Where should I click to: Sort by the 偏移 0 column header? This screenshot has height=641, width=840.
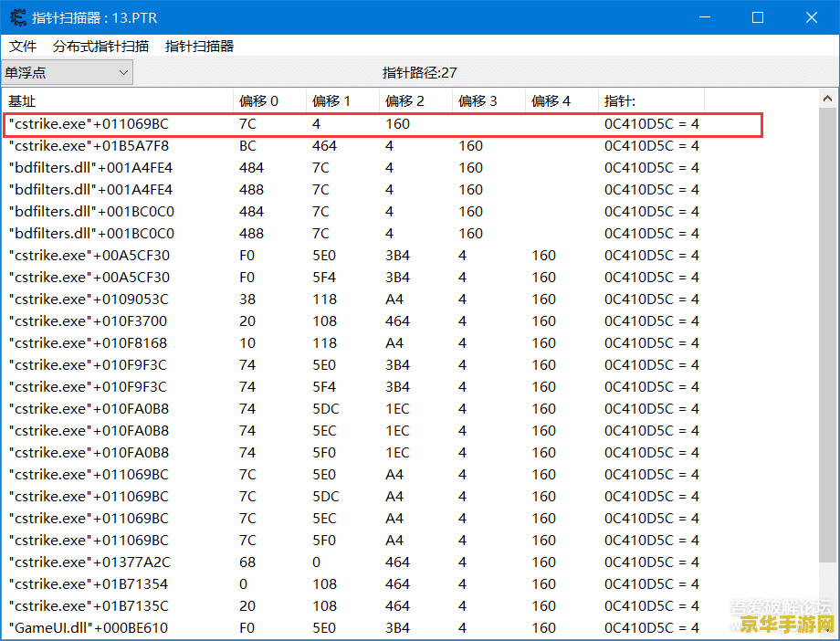point(268,100)
